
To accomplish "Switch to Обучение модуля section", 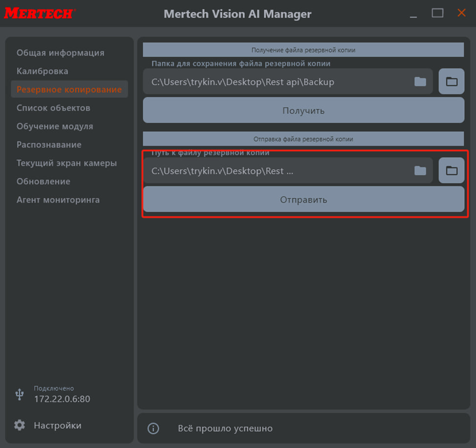I will pyautogui.click(x=55, y=127).
